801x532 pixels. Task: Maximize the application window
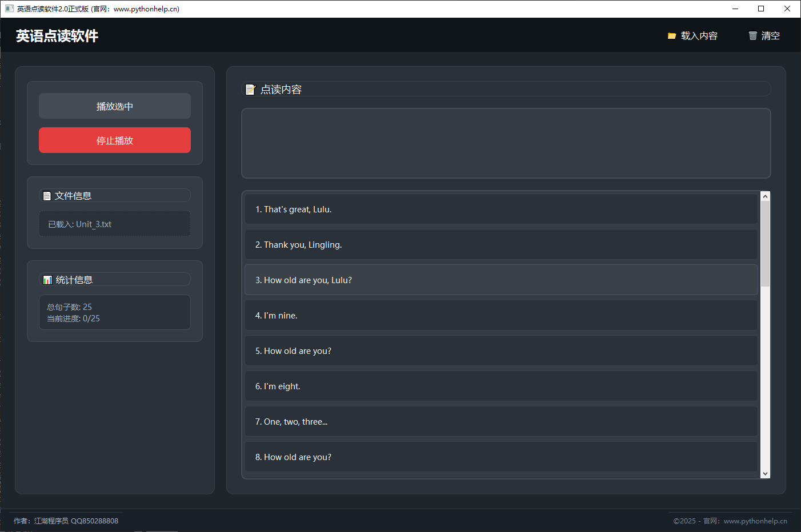click(x=761, y=9)
